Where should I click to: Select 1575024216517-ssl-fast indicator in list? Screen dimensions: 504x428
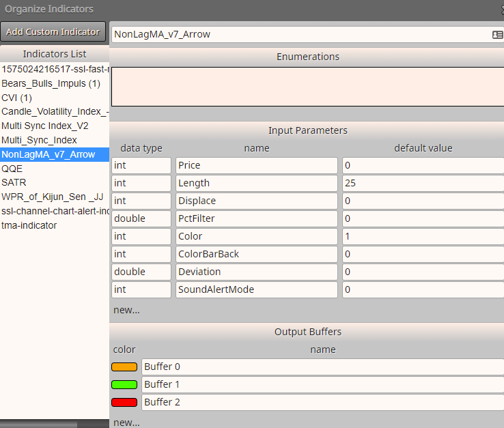(x=55, y=69)
